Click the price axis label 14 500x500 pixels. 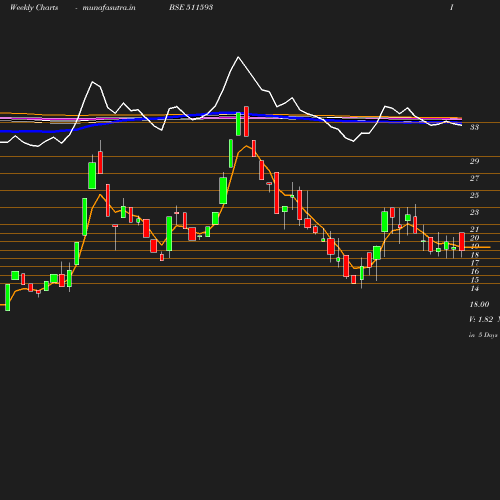pyautogui.click(x=475, y=288)
